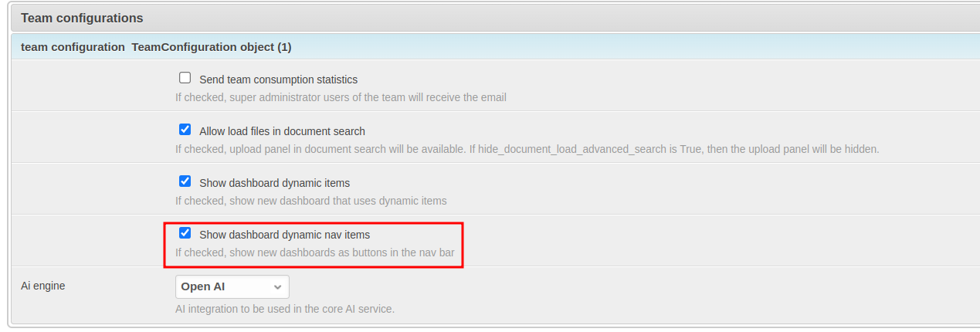980x332 pixels.
Task: Uncheck Allow load files in document search
Action: click(185, 130)
